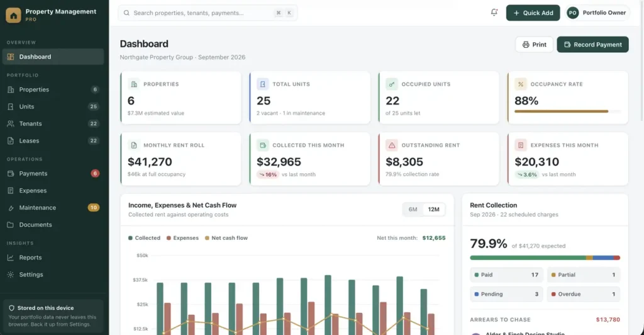Click the 2 vacant · 1 in maintenance text
644x335 pixels.
coord(291,113)
